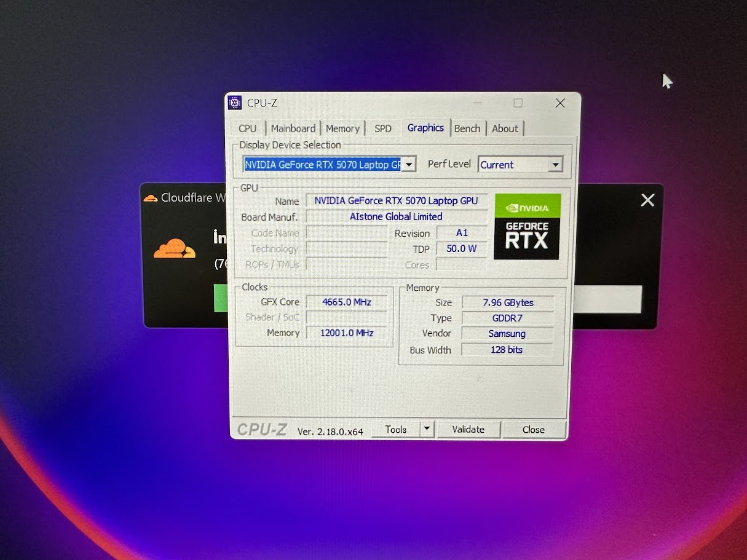Viewport: 747px width, 560px height.
Task: Expand the Perf Level dropdown
Action: click(555, 165)
